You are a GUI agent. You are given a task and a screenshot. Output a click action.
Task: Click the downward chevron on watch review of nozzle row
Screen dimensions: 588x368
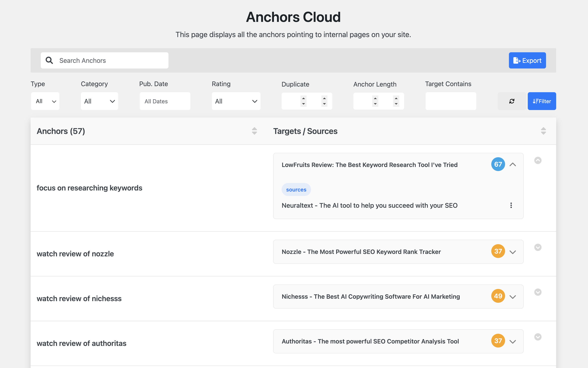[x=513, y=252]
